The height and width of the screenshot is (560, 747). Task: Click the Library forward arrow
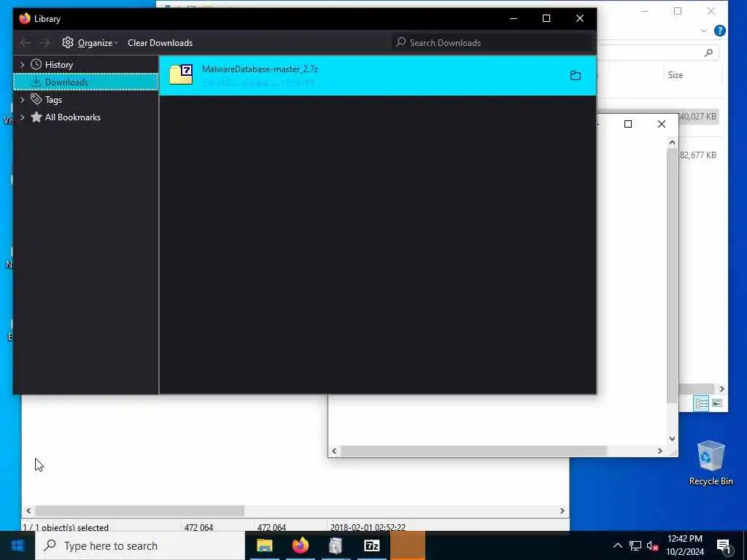pyautogui.click(x=44, y=43)
